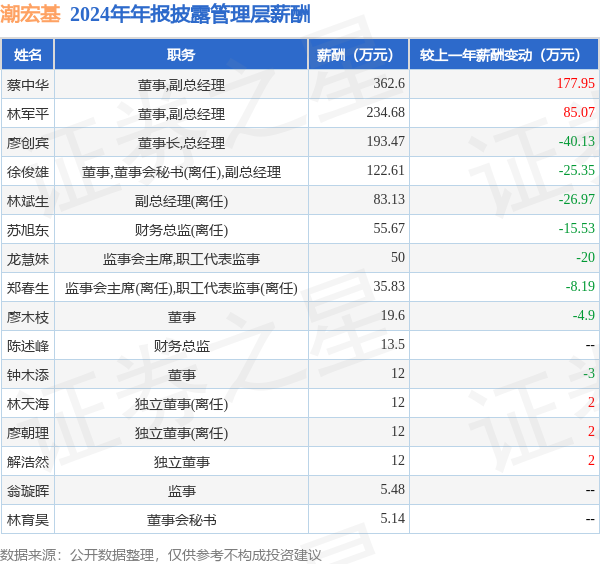
Task: Click the salary value 19.6
Action: click(x=393, y=315)
